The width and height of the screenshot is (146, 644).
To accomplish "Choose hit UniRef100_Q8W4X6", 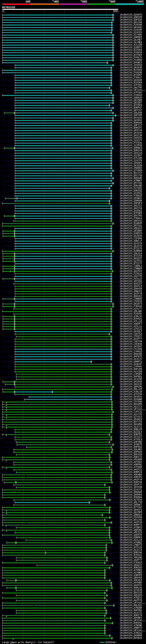I will pyautogui.click(x=131, y=98).
